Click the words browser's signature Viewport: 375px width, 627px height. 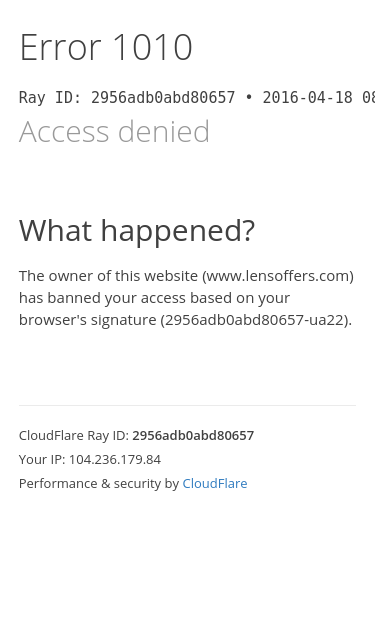point(88,320)
